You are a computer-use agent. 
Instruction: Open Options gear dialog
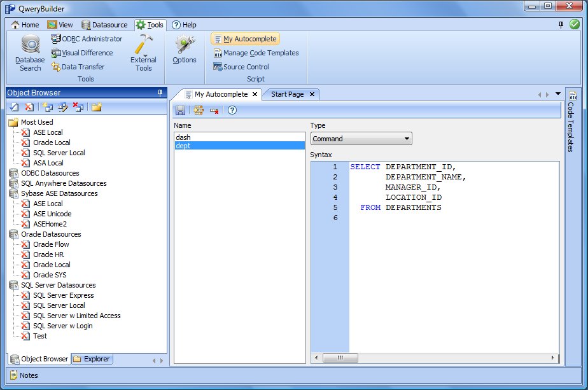[184, 50]
